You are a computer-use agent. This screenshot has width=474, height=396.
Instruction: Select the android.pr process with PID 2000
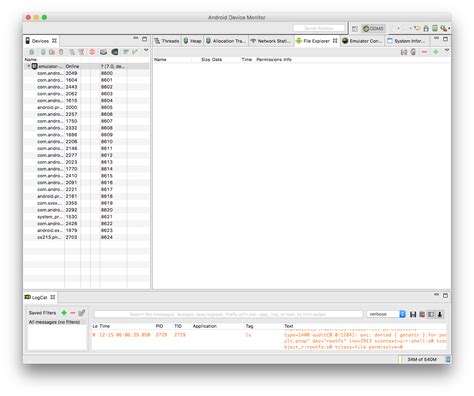pos(86,107)
